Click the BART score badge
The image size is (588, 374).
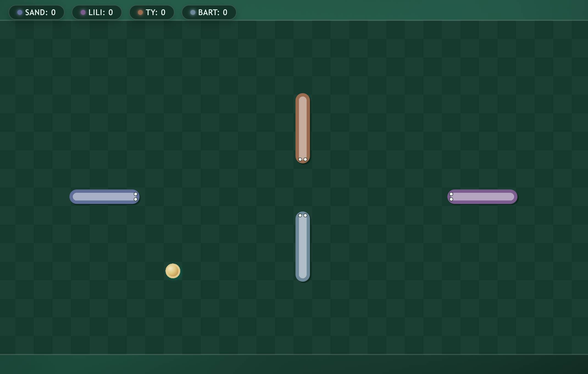click(x=209, y=12)
